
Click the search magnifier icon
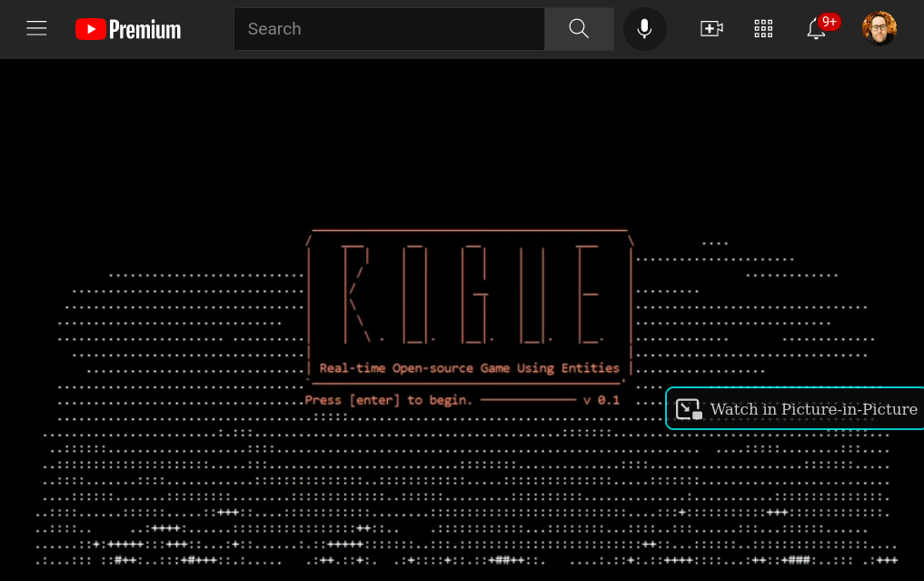pyautogui.click(x=579, y=28)
